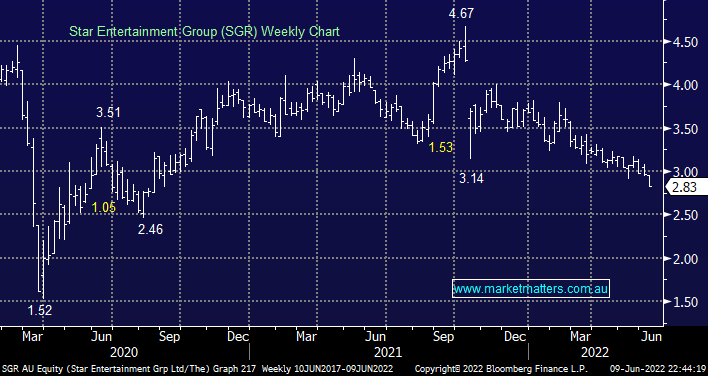Click the Sep label above 2020
The image size is (708, 376).
[x=170, y=337]
